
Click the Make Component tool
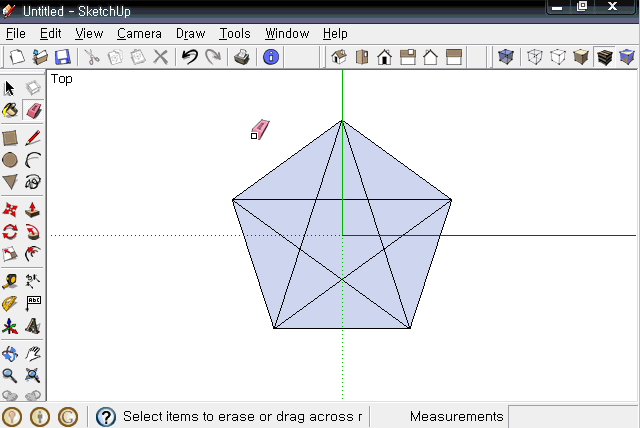tap(33, 88)
